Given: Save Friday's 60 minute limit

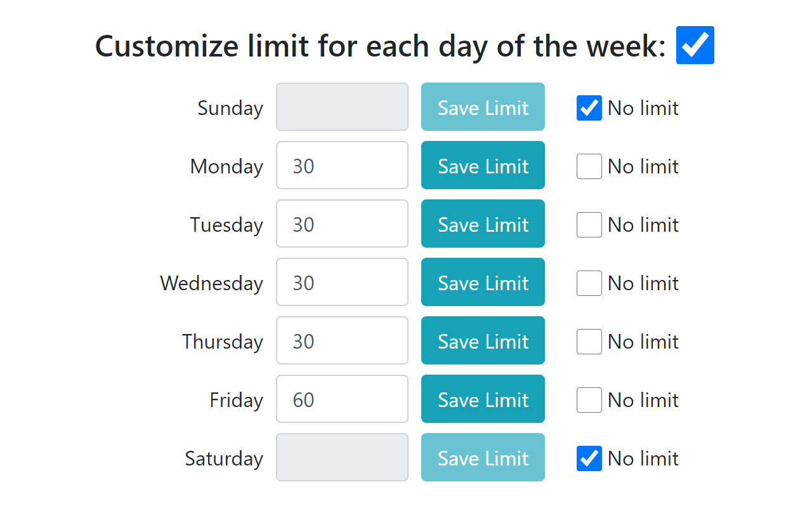Looking at the screenshot, I should coord(483,399).
